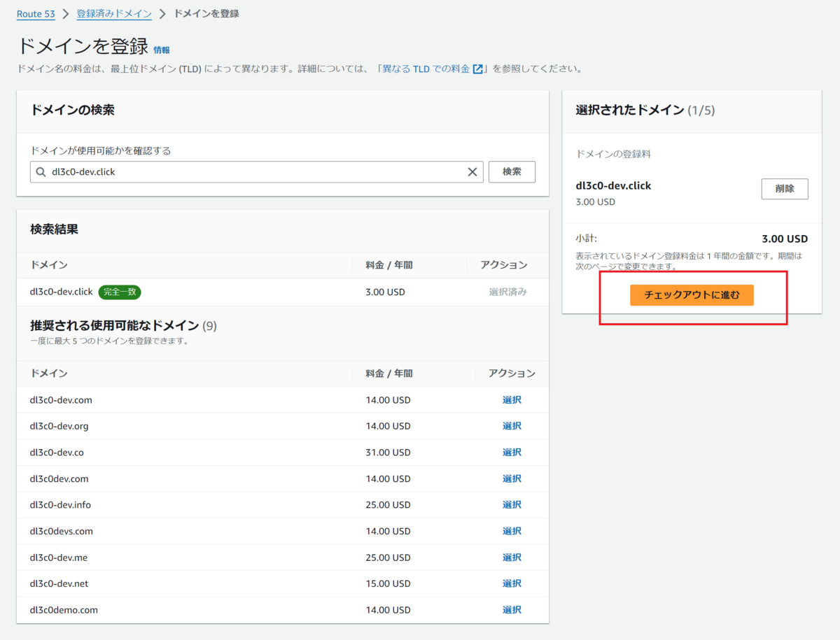
Task: Click the magnifier icon in search field
Action: [x=41, y=172]
